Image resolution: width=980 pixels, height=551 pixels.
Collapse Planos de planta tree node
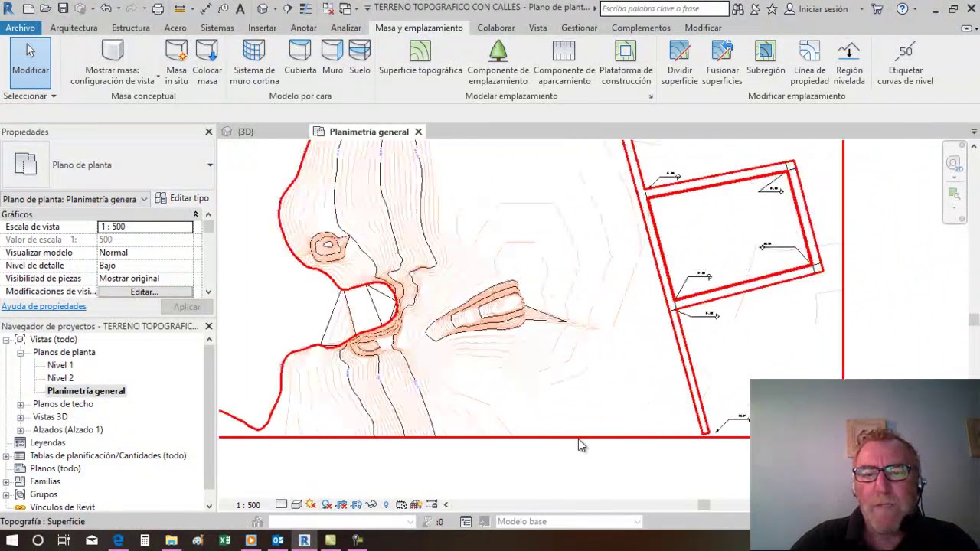click(21, 352)
